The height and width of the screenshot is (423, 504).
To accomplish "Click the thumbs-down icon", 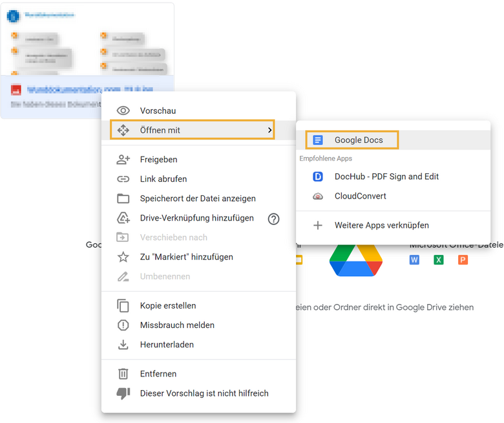I will click(123, 393).
